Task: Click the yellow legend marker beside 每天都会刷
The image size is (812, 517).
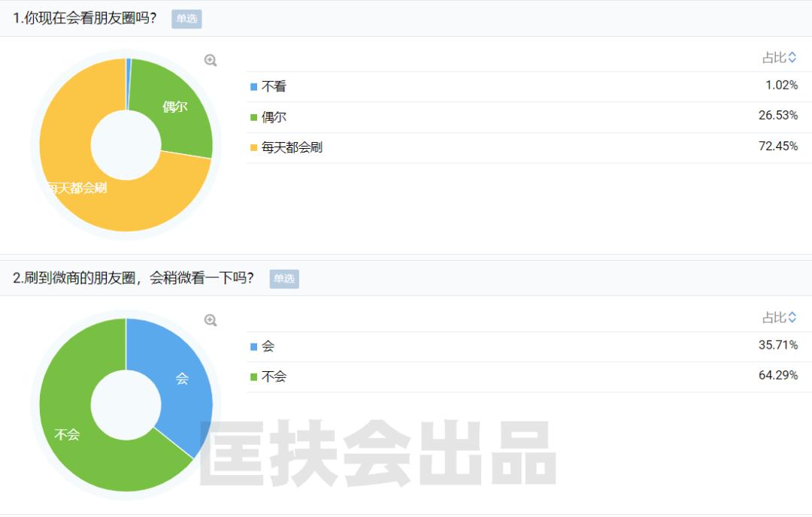Action: coord(252,147)
